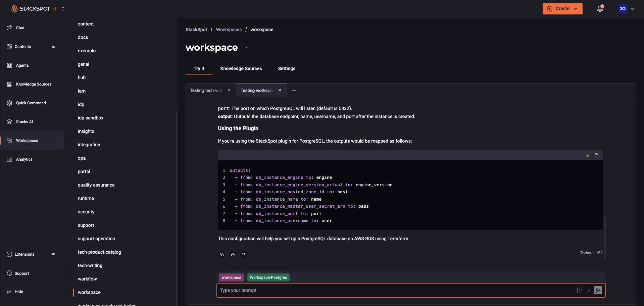Click the chat area scrollbar
The width and height of the screenshot is (644, 306).
[x=605, y=238]
